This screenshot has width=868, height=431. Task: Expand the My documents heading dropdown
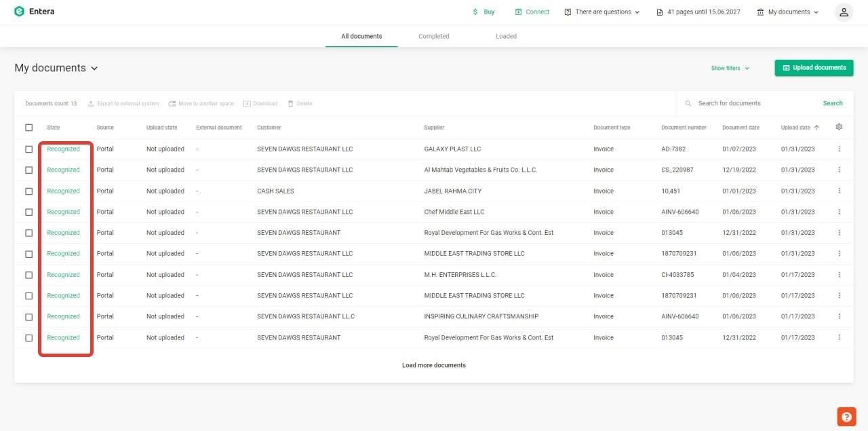(94, 69)
